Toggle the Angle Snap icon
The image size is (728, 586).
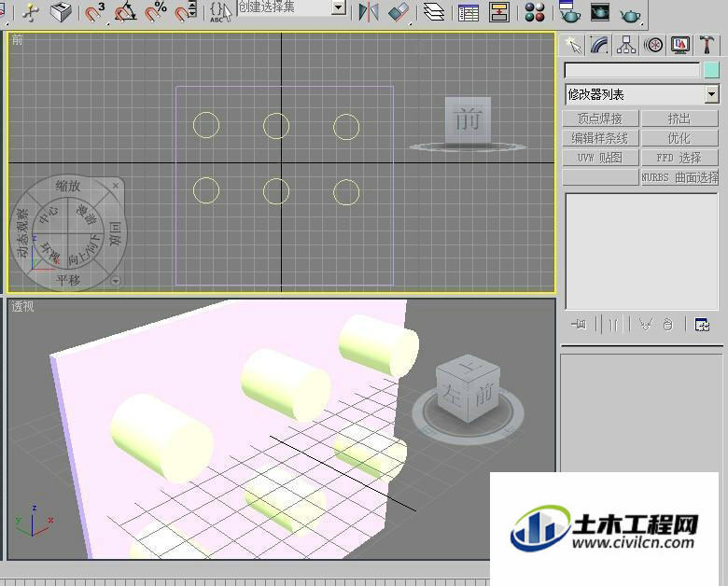tap(125, 12)
